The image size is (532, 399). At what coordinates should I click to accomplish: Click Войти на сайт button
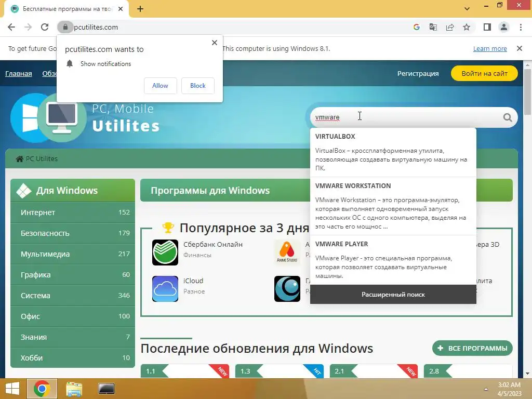[485, 74]
